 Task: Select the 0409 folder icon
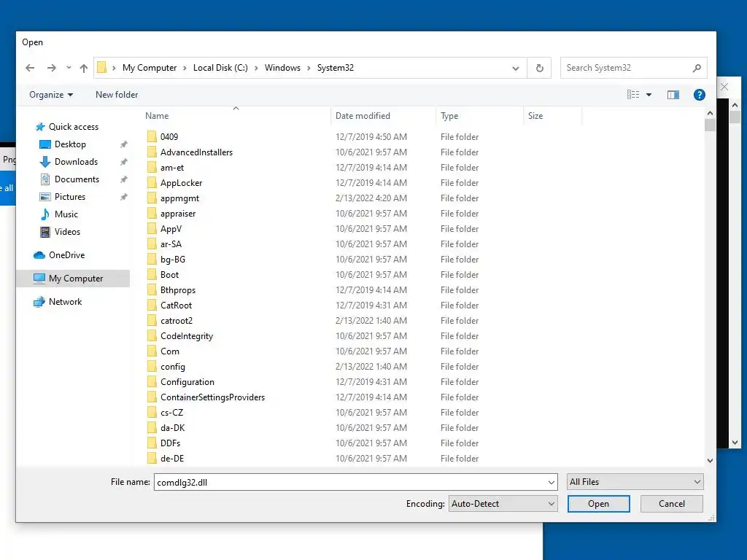(x=152, y=136)
